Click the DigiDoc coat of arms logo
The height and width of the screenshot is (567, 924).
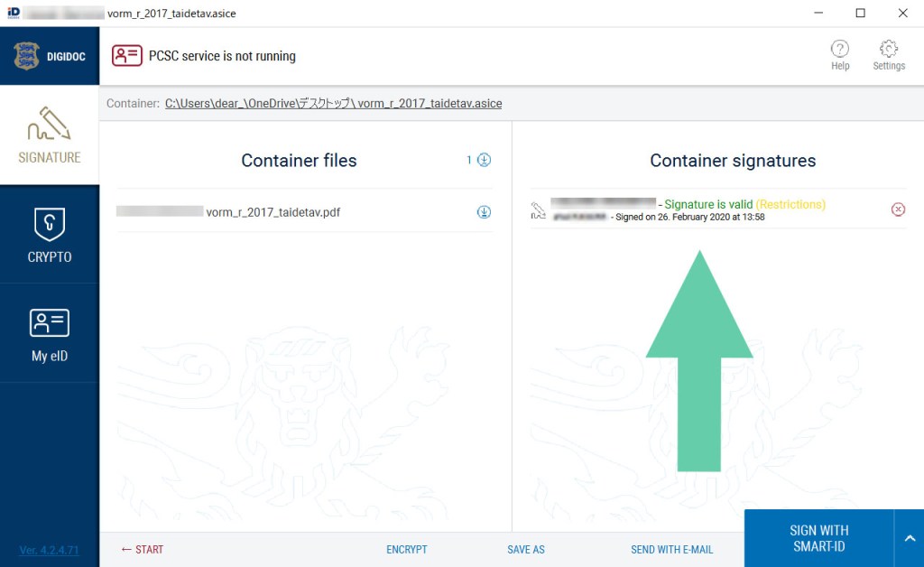(x=27, y=56)
